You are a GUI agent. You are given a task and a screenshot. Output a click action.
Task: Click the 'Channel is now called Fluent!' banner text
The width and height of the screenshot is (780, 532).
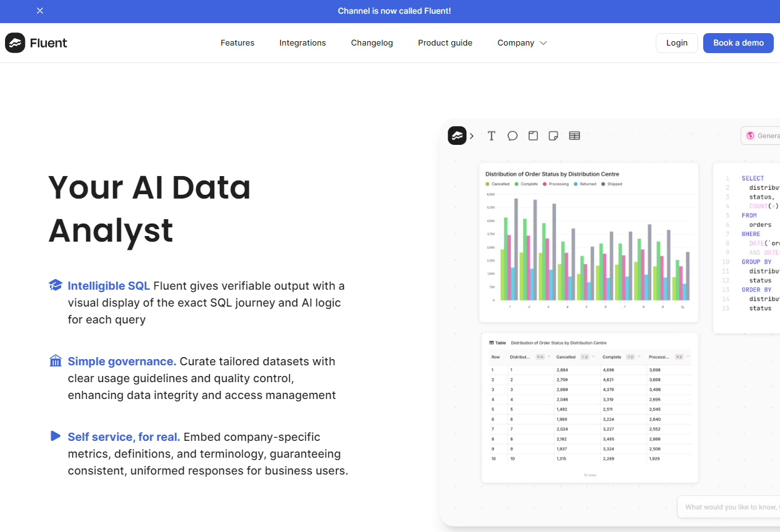coord(394,11)
